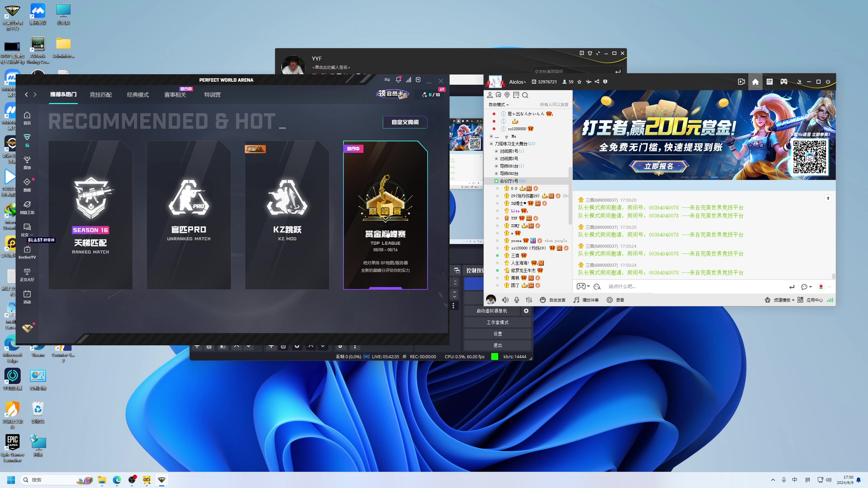Open YY channel location pin icon

click(507, 95)
